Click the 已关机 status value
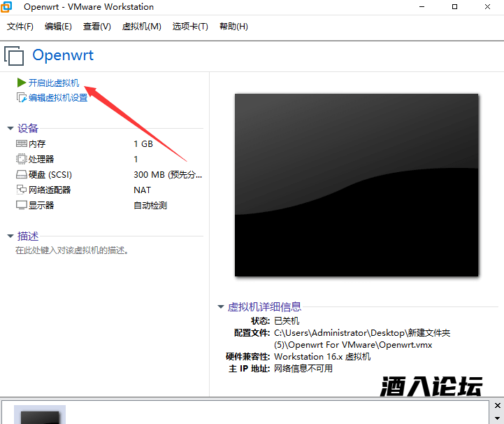The image size is (504, 424). [x=287, y=320]
